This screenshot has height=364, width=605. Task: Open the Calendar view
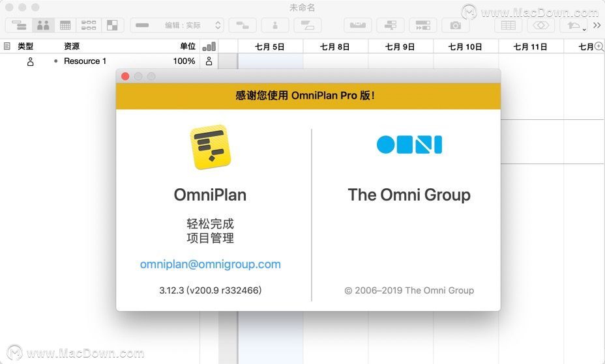[x=65, y=25]
